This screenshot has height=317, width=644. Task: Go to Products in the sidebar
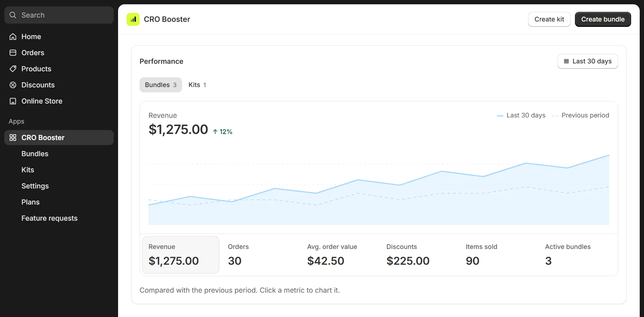[x=59, y=69]
